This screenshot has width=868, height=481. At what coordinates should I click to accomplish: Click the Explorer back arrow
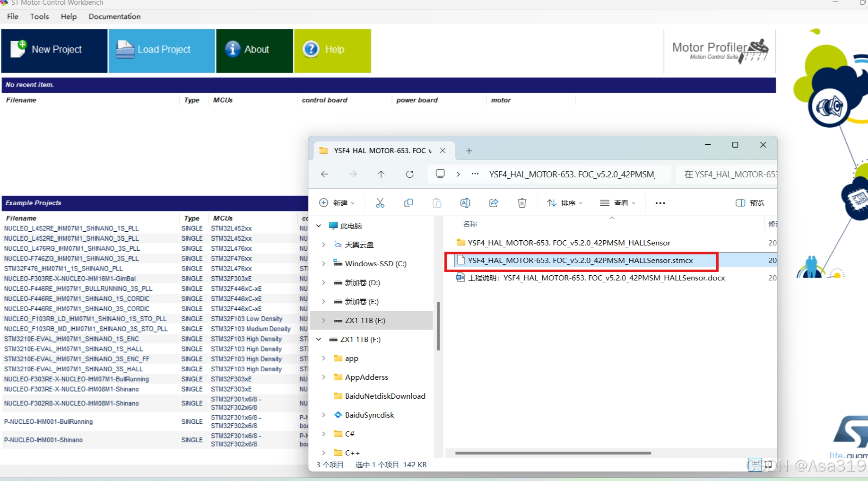(x=324, y=174)
